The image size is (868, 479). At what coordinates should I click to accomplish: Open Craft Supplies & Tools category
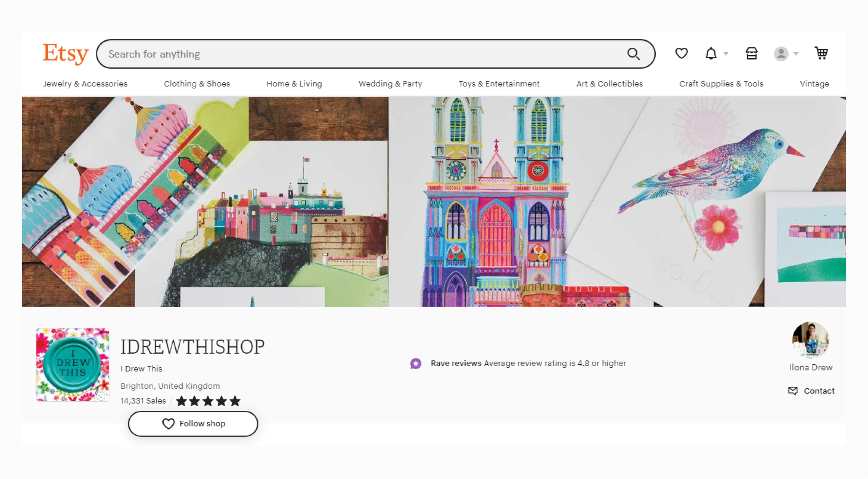(721, 84)
